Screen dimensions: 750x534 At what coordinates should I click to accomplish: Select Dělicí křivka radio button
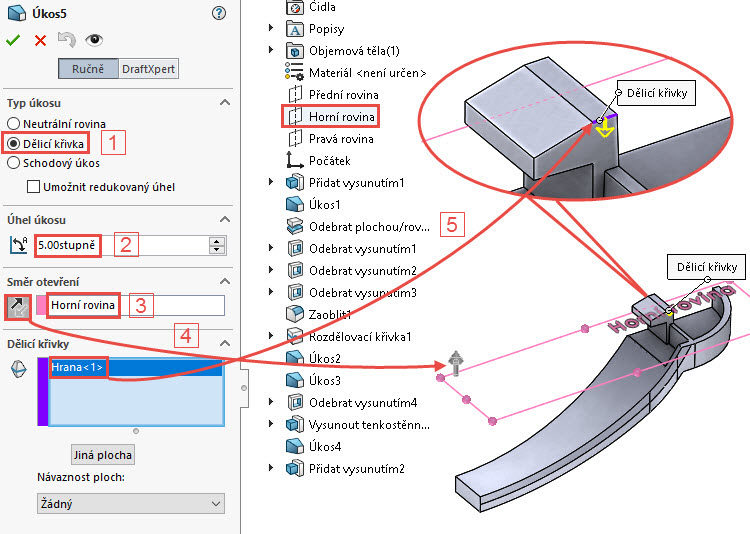click(x=13, y=144)
